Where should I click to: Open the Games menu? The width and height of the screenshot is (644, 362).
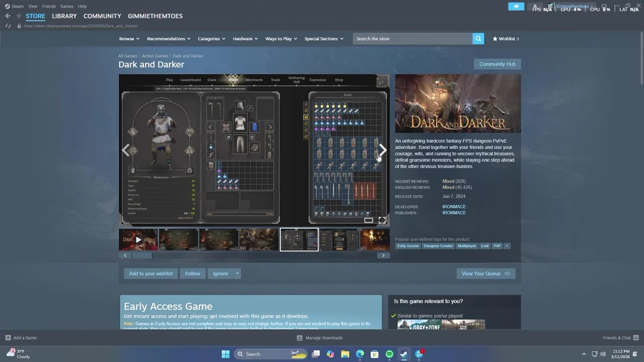click(66, 6)
